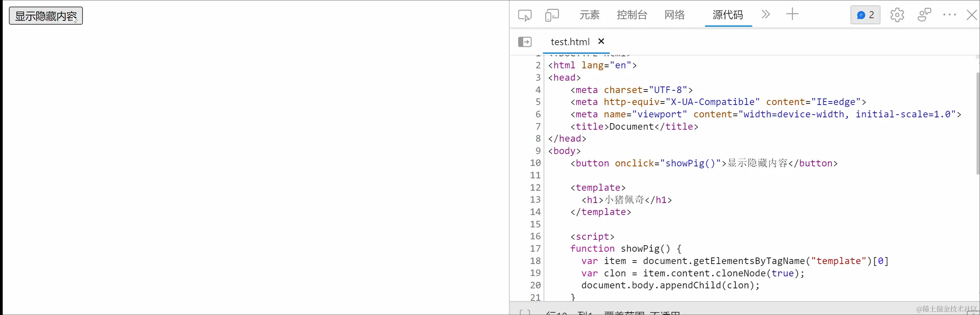Switch to the 控制台 tab

click(x=632, y=15)
